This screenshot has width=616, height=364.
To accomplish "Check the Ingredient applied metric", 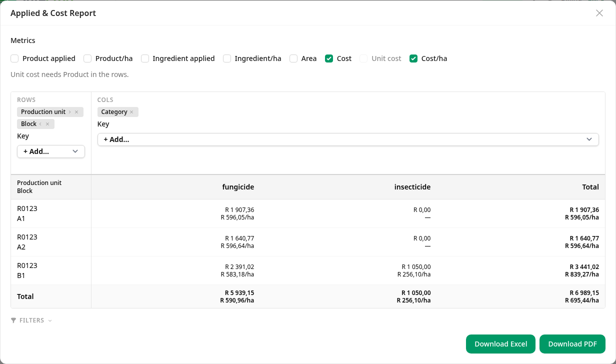I will click(145, 58).
